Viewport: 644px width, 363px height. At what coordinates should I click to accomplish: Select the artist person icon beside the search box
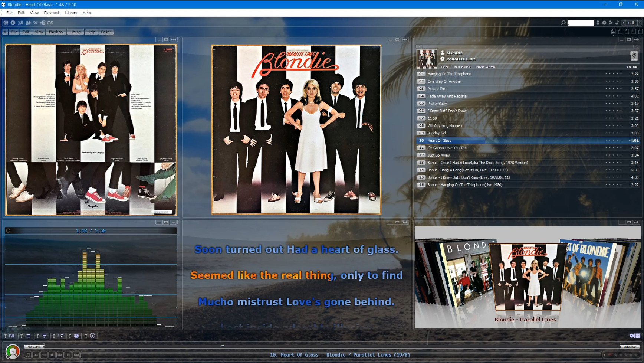(x=598, y=23)
